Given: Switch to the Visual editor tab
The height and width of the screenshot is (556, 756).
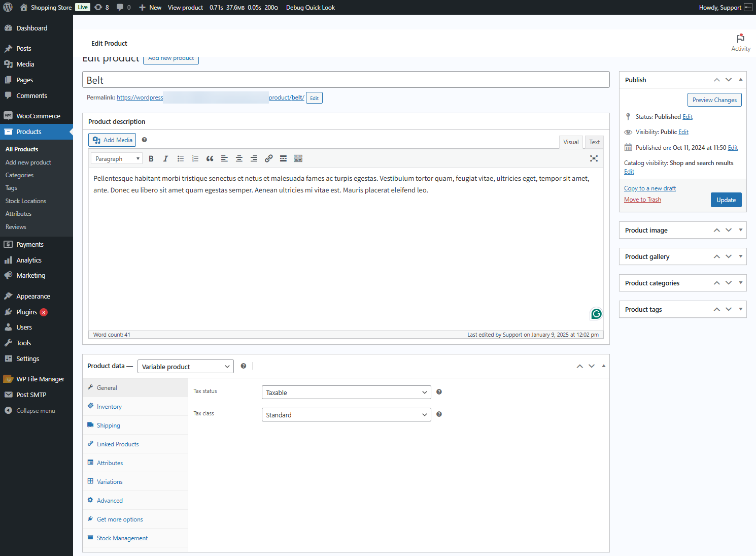Looking at the screenshot, I should [571, 142].
